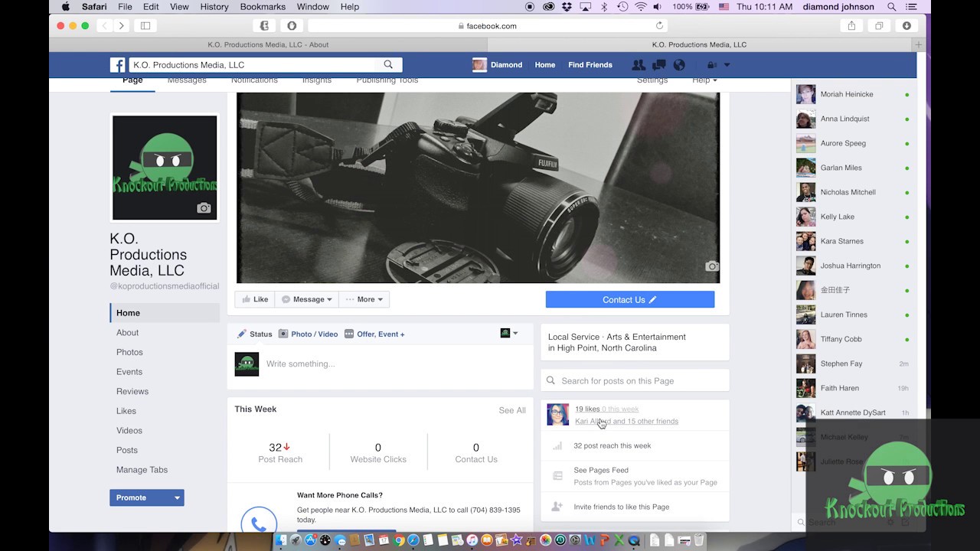The width and height of the screenshot is (980, 551).
Task: Click Safari's show all tabs icon
Action: (x=879, y=25)
